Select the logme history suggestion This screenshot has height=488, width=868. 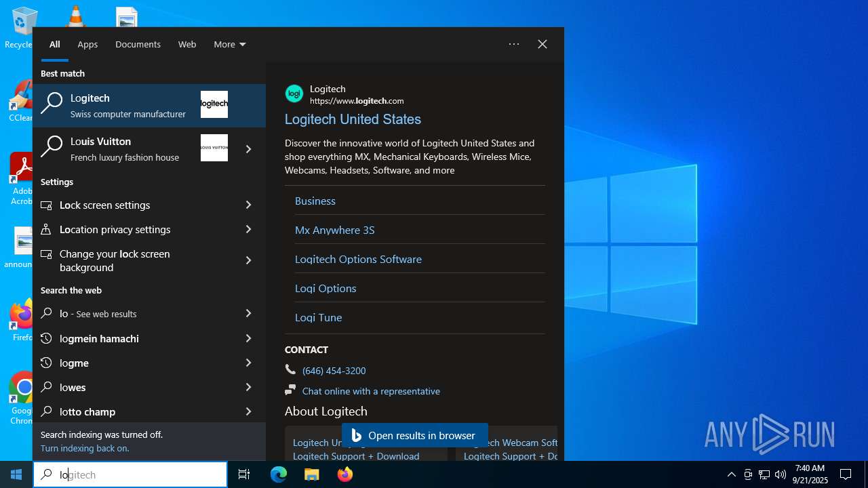[x=132, y=363]
